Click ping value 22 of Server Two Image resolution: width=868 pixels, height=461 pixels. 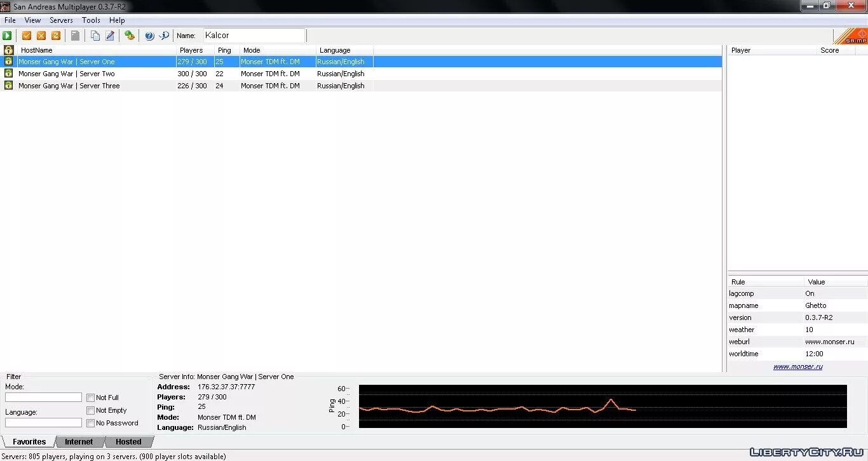click(219, 74)
